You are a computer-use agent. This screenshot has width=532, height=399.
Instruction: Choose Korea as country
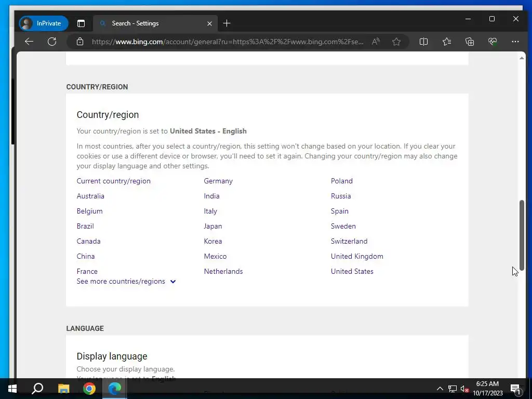point(212,241)
